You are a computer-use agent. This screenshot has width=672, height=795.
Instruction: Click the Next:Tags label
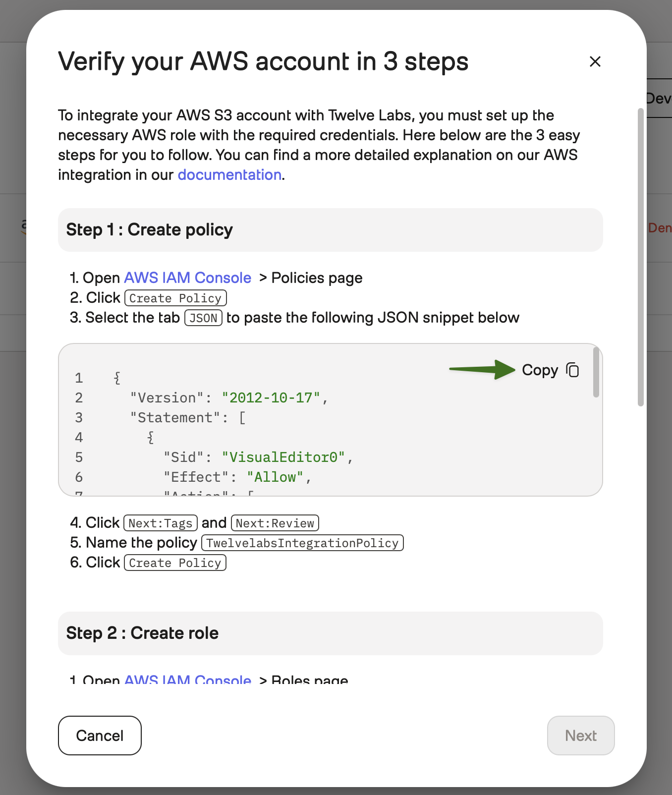[x=161, y=523]
